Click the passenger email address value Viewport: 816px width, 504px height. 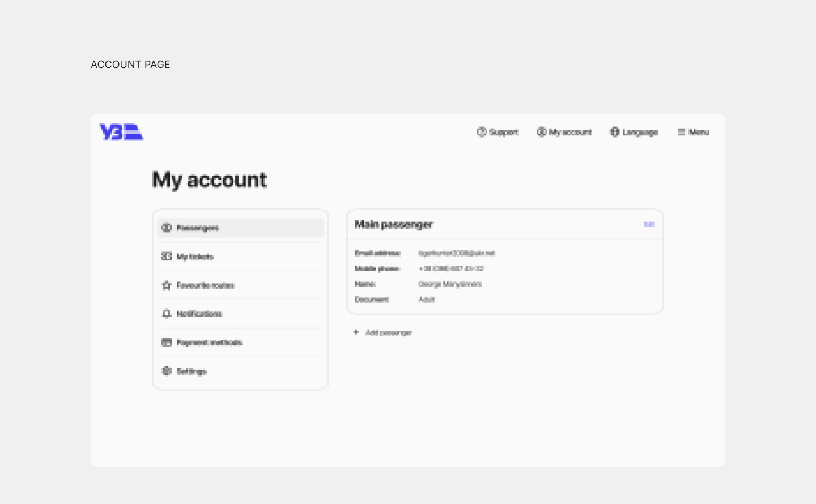pos(457,253)
